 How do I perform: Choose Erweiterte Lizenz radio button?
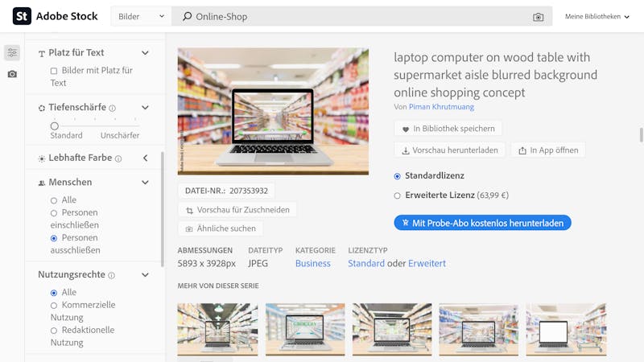pos(397,195)
